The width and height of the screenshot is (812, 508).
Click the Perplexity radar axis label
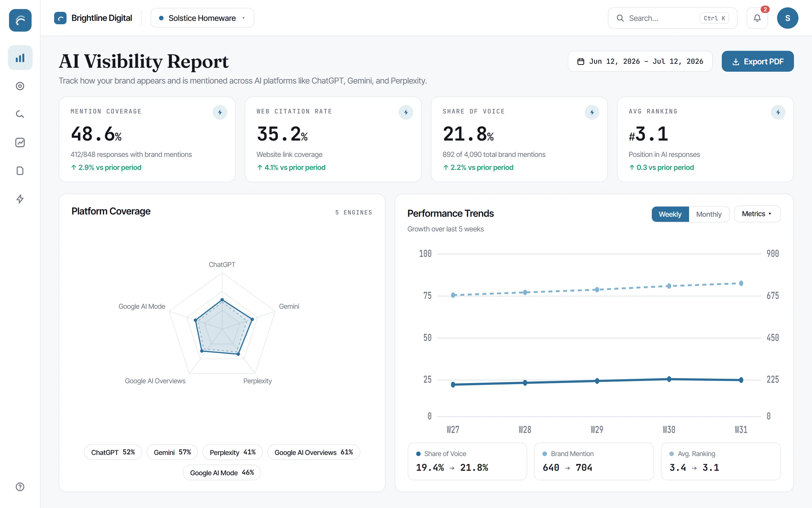tap(257, 381)
